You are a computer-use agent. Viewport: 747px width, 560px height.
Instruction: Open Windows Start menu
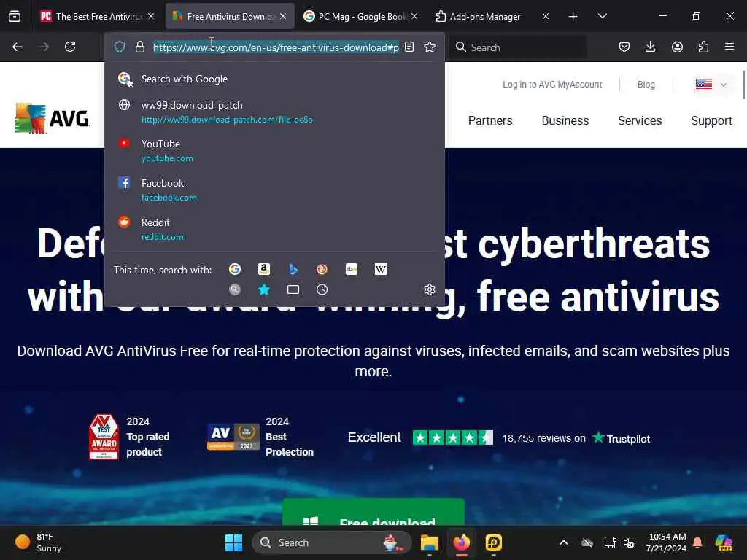click(x=233, y=542)
